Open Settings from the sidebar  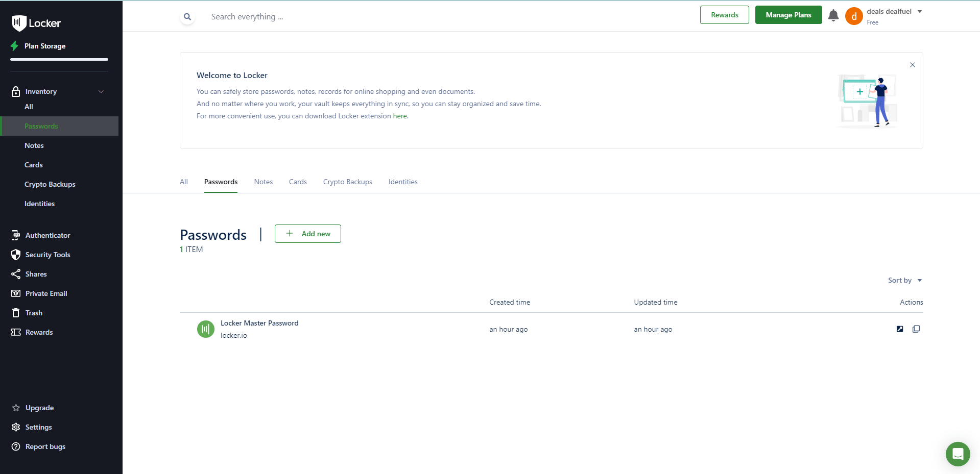point(38,427)
